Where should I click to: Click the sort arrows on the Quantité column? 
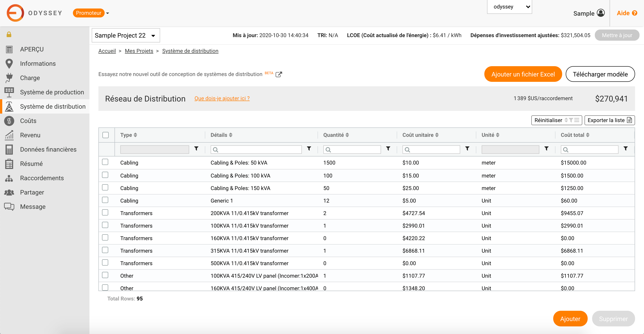click(x=347, y=135)
